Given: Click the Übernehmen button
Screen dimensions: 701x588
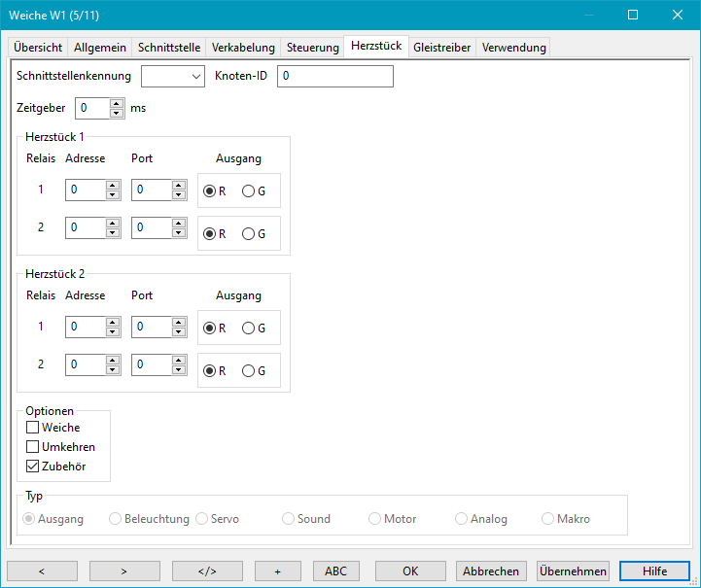Looking at the screenshot, I should pos(573,571).
